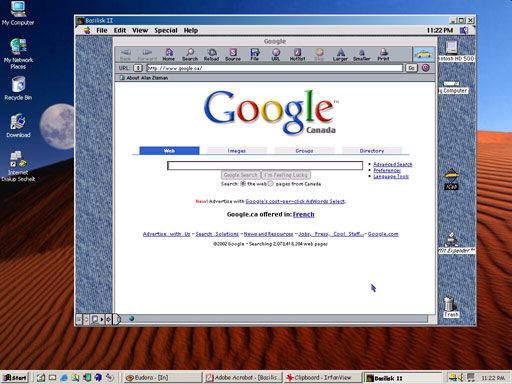The image size is (512, 384).
Task: Open the Special menu
Action: [166, 31]
